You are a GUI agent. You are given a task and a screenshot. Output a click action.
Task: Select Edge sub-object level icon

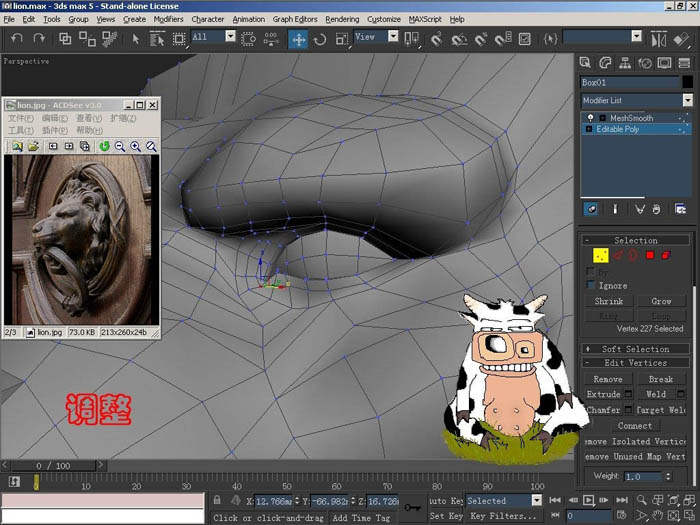[618, 255]
